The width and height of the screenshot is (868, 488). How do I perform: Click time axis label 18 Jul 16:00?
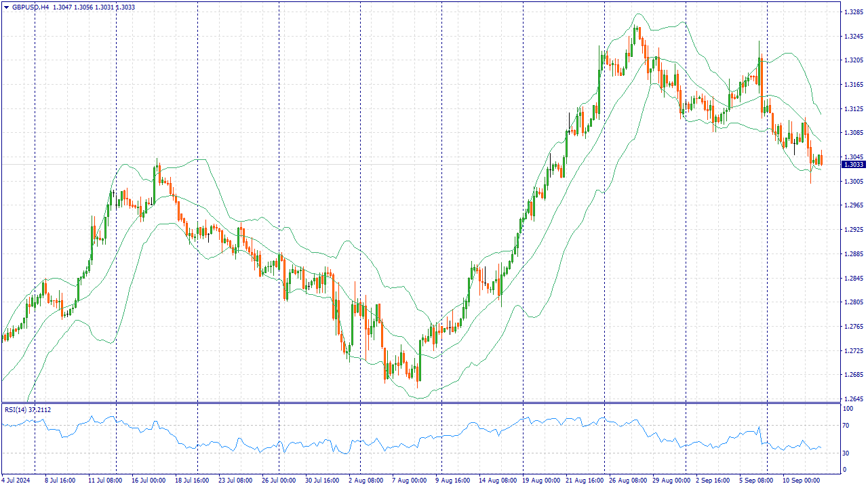click(x=192, y=481)
